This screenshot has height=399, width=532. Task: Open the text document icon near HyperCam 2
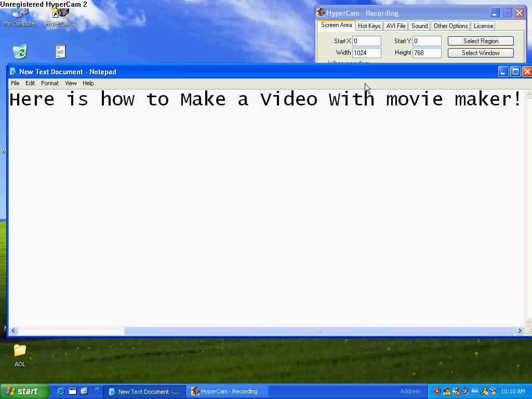tap(60, 50)
